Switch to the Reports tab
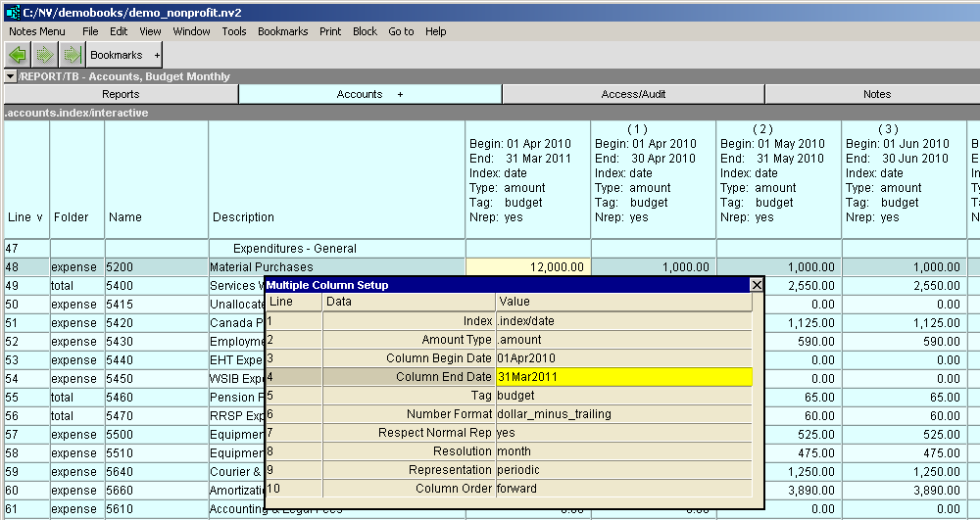980x520 pixels. tap(121, 94)
